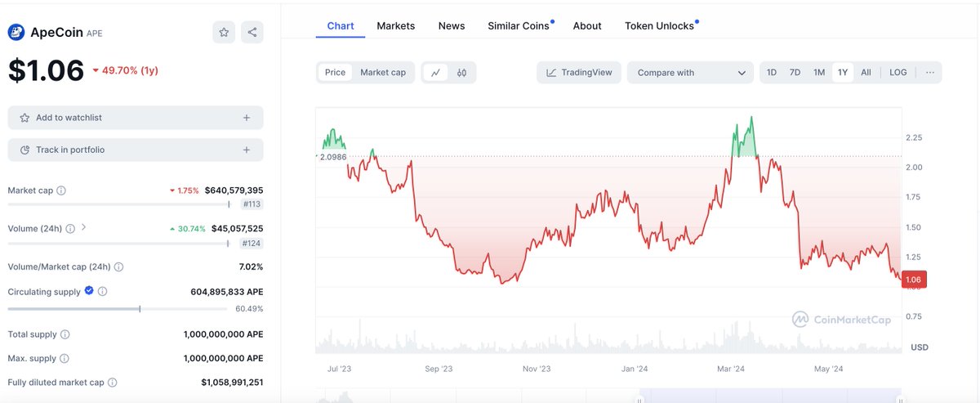
Task: Open the share icon button
Action: pyautogui.click(x=252, y=33)
